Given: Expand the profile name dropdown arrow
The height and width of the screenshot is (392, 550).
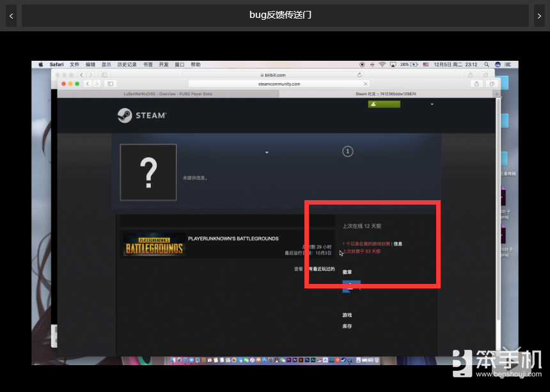Looking at the screenshot, I should (x=267, y=153).
